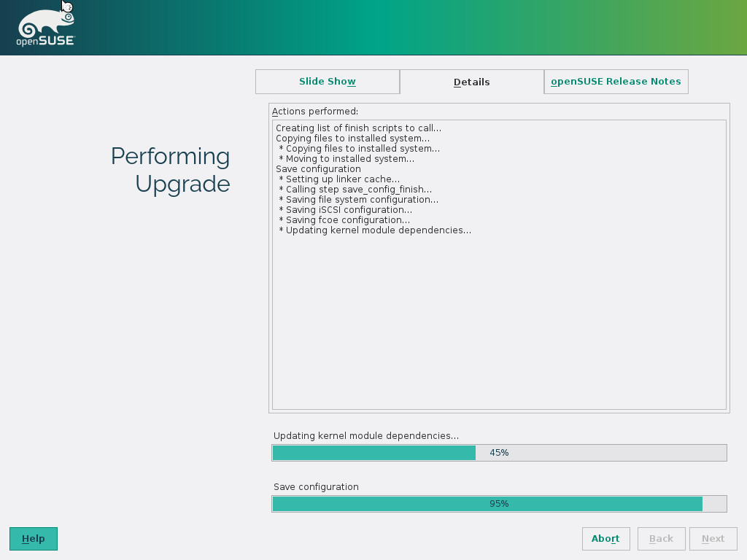Click the status label above the 45% bar
Screen dimensions: 747x560
pyautogui.click(x=366, y=436)
